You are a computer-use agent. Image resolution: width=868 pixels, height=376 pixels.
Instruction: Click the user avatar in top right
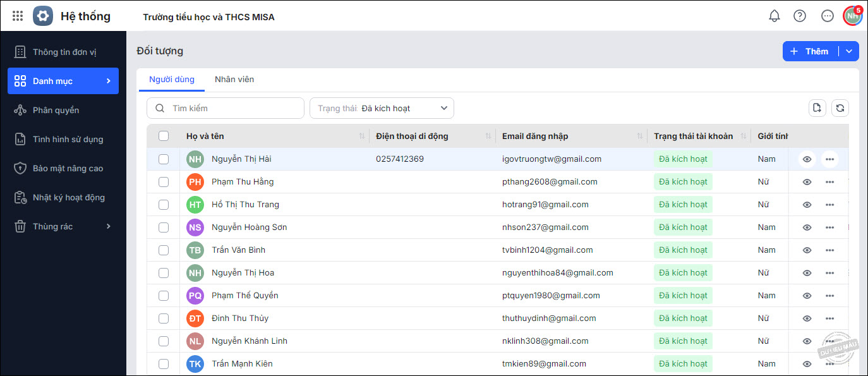pyautogui.click(x=853, y=16)
